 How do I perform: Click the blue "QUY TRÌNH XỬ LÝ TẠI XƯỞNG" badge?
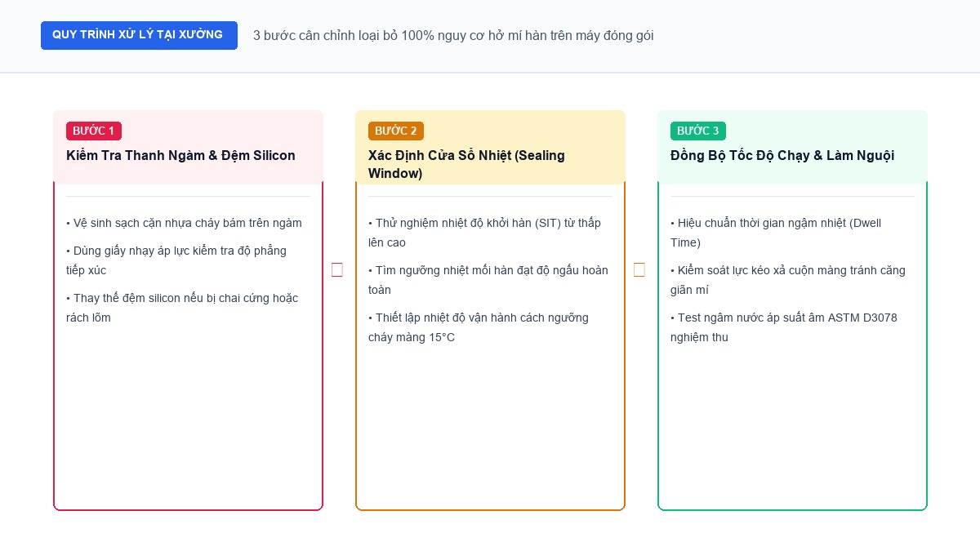[x=139, y=35]
